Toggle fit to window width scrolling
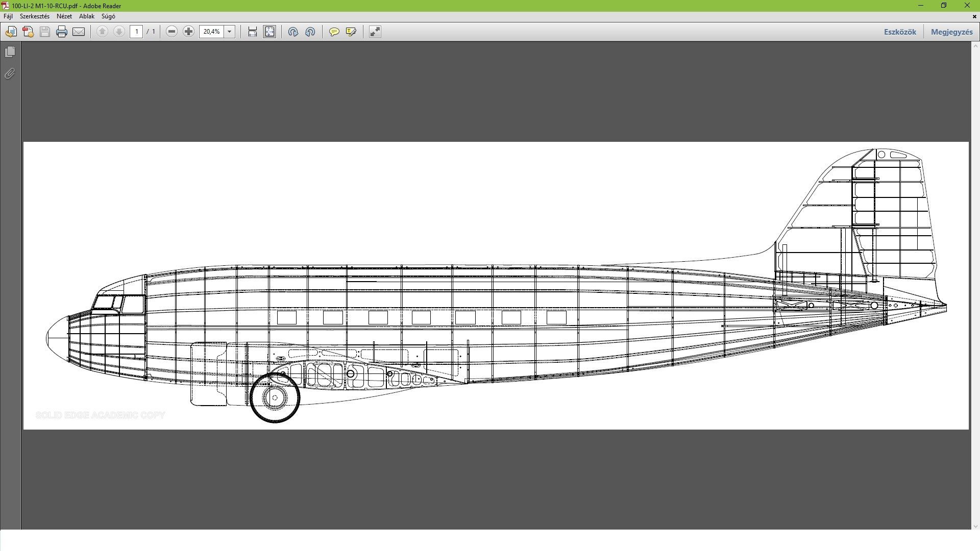This screenshot has height=551, width=980. coord(252,32)
